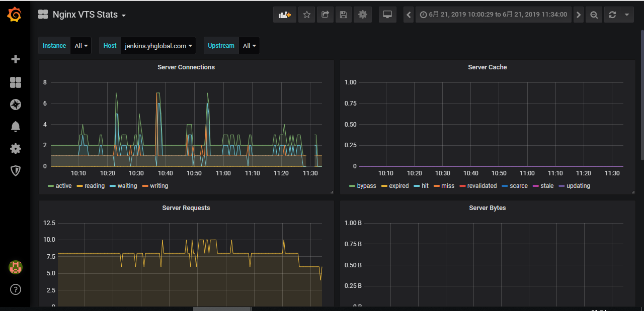Open the Server Cache panel title menu
Image resolution: width=644 pixels, height=311 pixels.
click(x=488, y=67)
